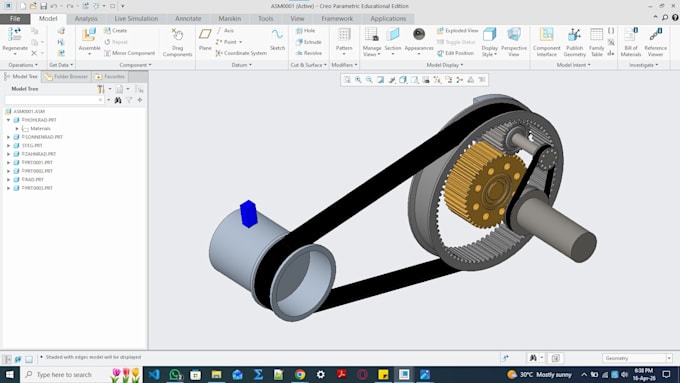
Task: Click the Refit icon in graphics toolbar
Action: tap(347, 80)
